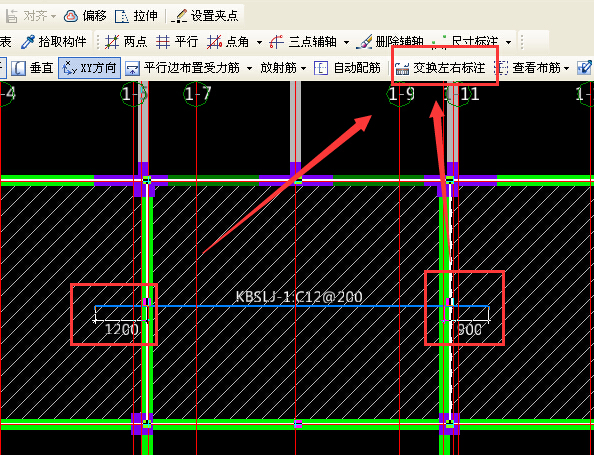Expand the 尺寸标注 dropdown arrow
This screenshot has width=594, height=455.
[508, 42]
